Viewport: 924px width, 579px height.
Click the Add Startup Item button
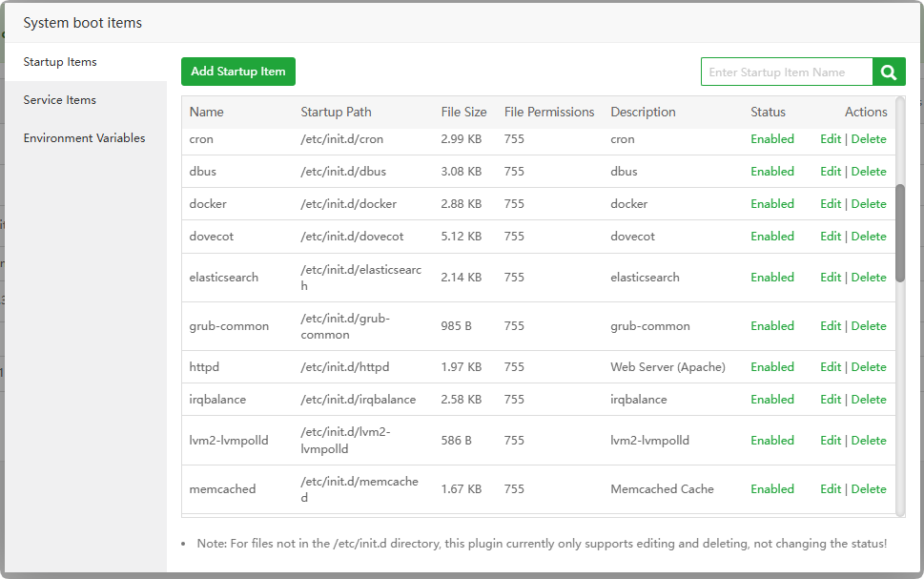238,72
